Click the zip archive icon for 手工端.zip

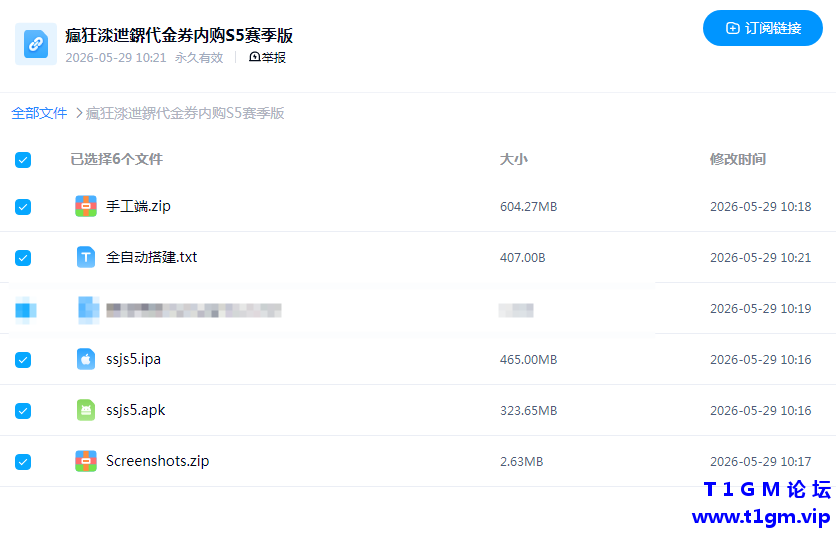coord(86,206)
